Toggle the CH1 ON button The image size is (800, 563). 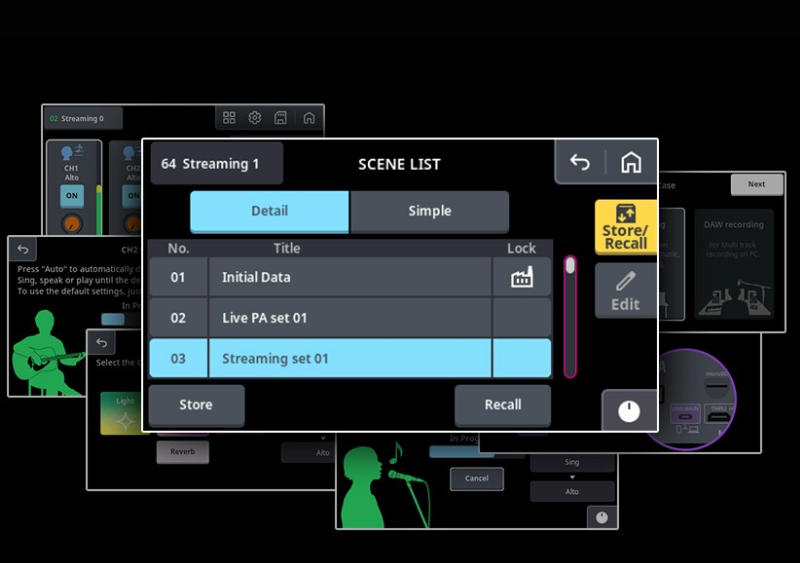click(72, 196)
